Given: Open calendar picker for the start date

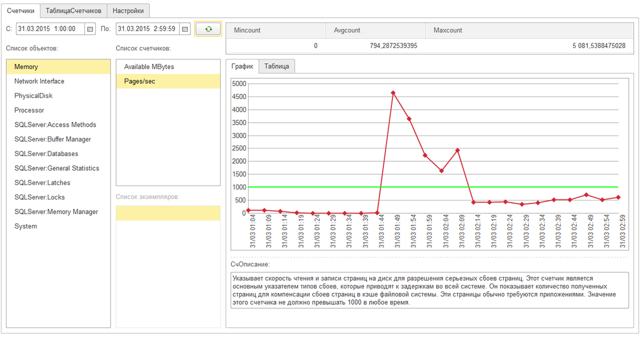Looking at the screenshot, I should pos(90,29).
